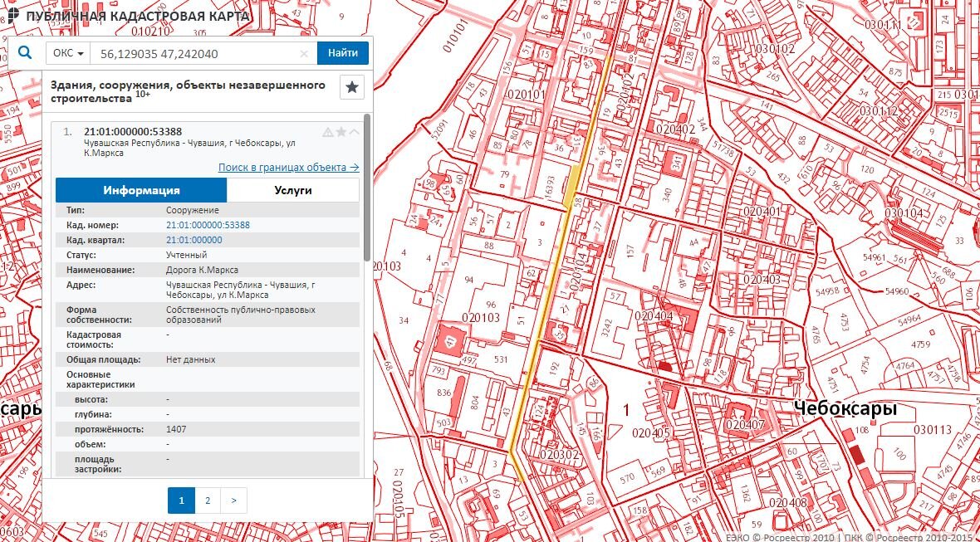Click cadastral quarter label 020407 on map

point(746,425)
